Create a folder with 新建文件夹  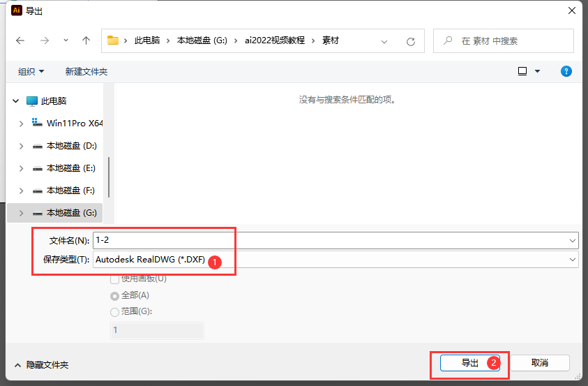(x=86, y=71)
